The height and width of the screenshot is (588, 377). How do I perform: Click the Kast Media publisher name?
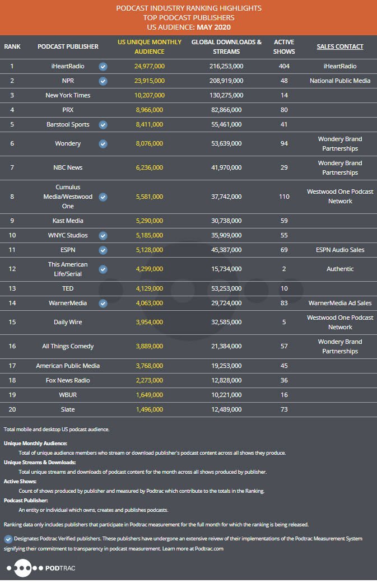point(68,221)
